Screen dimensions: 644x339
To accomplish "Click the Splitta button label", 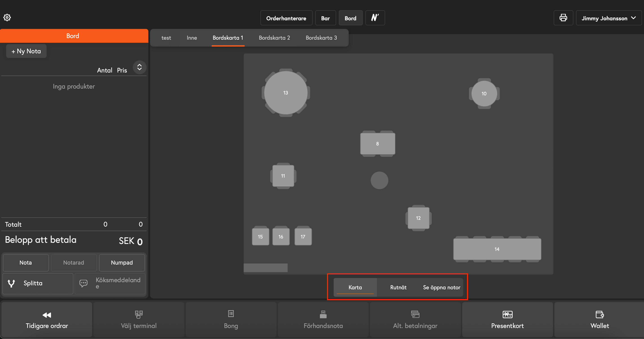I will tap(33, 283).
